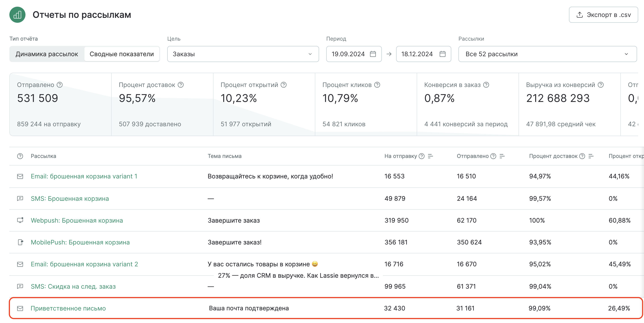644x323 pixels.
Task: Open the SMS: Брошенная корзина mailing
Action: [x=70, y=199]
